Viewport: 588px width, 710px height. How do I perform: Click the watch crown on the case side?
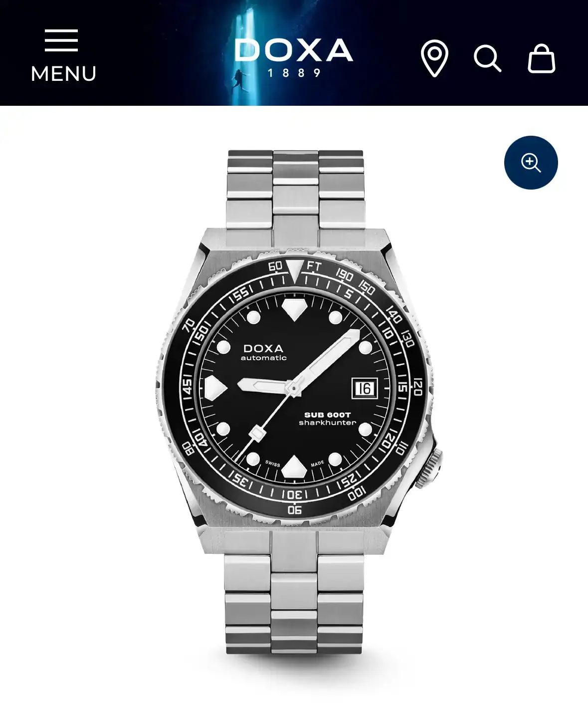coord(430,468)
